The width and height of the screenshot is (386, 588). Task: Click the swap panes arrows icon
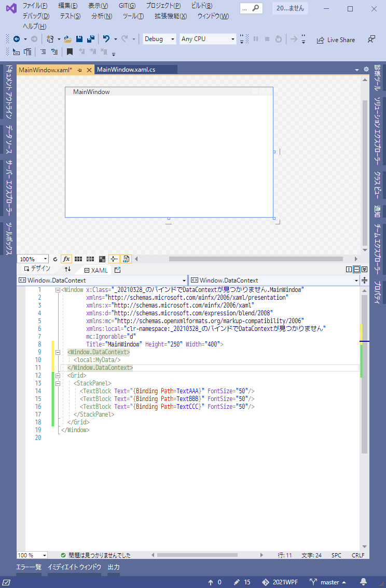click(67, 269)
